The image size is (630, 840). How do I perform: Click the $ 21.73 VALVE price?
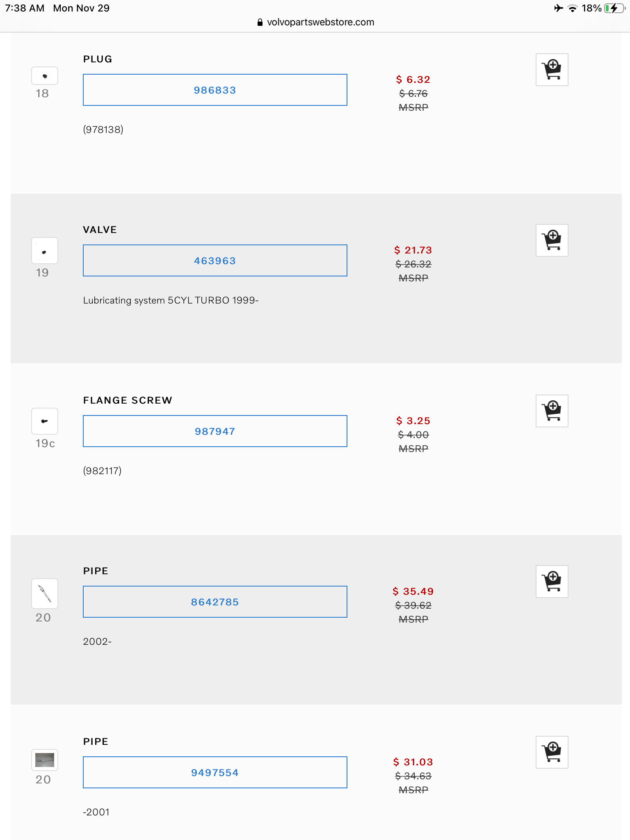[x=413, y=250]
